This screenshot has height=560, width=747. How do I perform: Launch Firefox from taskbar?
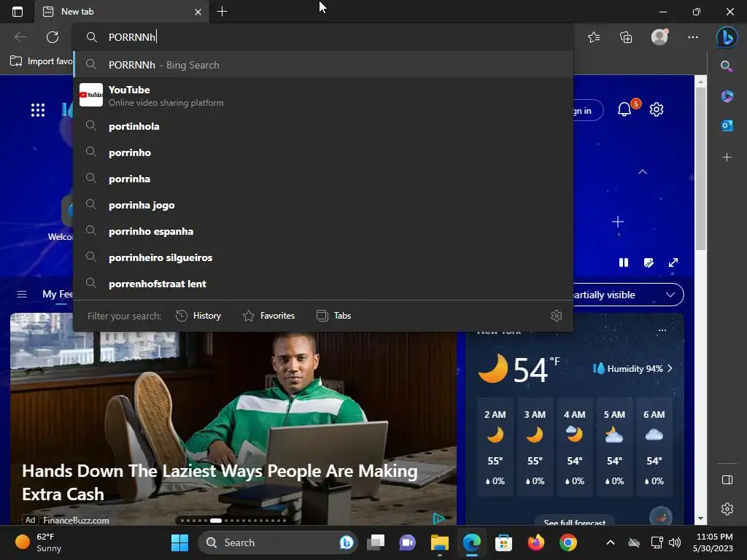tap(536, 542)
